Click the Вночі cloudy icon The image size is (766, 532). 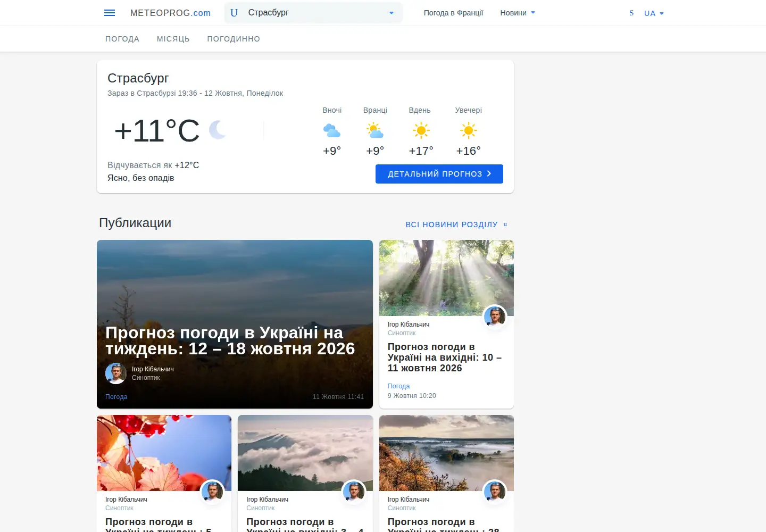tap(332, 130)
